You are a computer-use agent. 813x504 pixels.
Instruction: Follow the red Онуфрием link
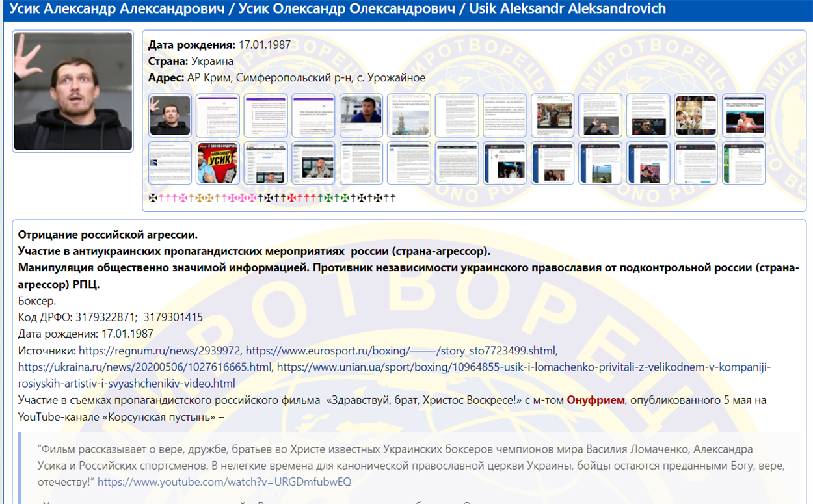(596, 400)
